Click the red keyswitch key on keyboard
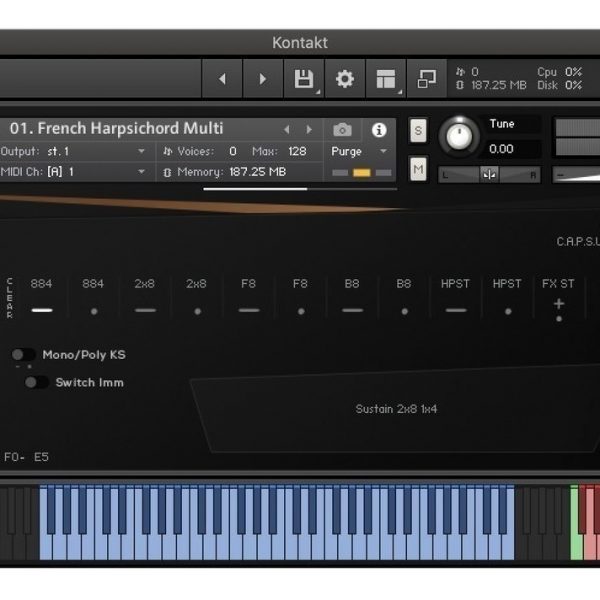 click(591, 547)
